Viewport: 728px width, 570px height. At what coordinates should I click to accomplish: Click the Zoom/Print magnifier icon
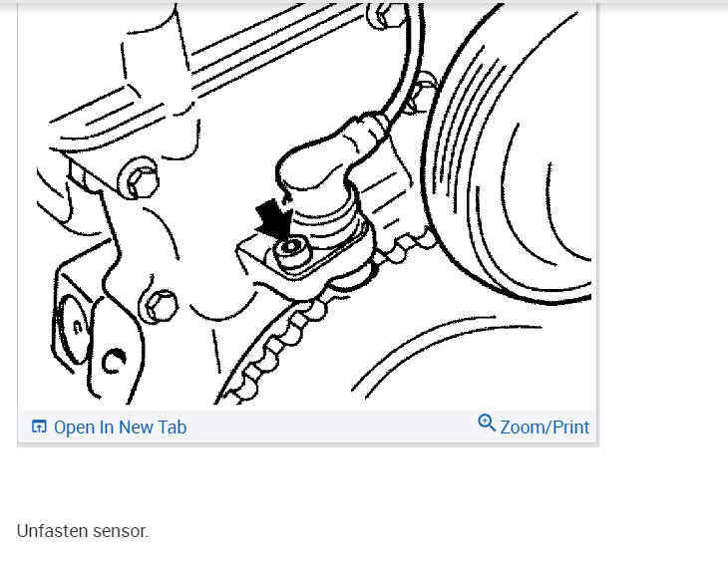point(487,423)
